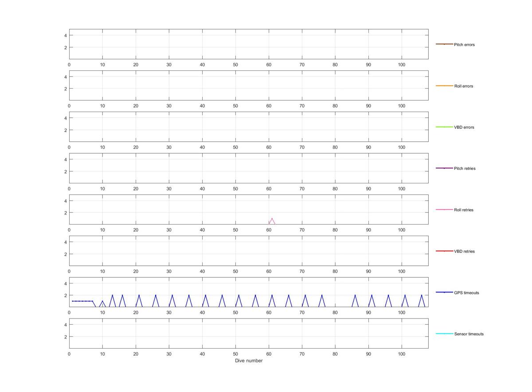Click the small GPS timeouts peak at dive 10
532x392 pixels.
pos(102,301)
